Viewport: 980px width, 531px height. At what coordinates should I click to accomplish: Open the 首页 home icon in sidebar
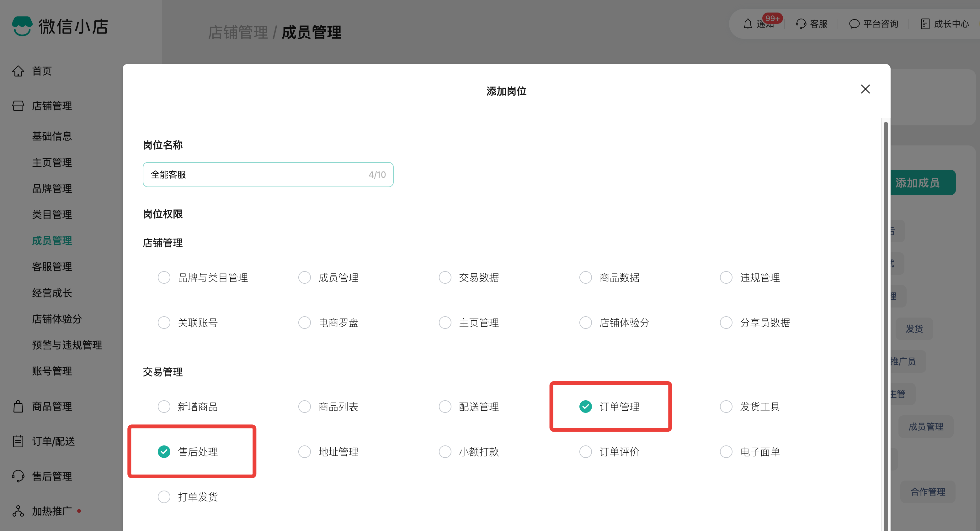coord(18,71)
